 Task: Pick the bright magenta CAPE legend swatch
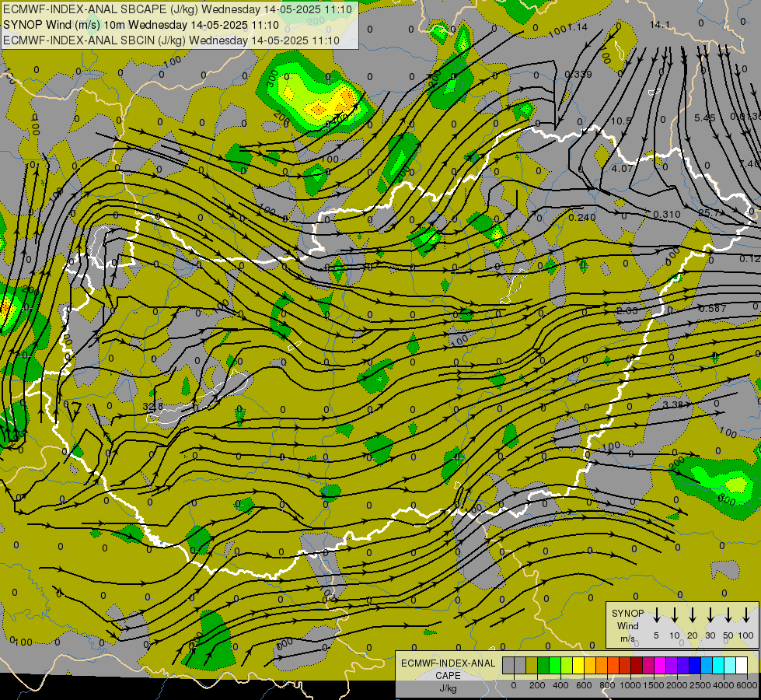pos(660,665)
